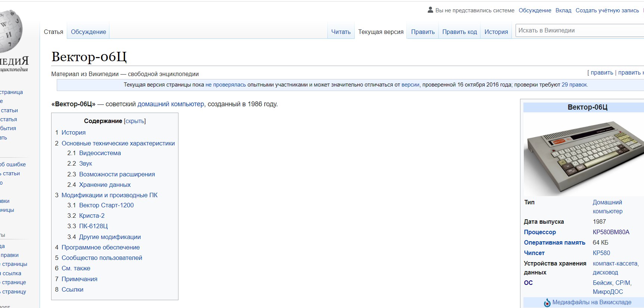
Task: Open the Криста-2 contents entry
Action: pos(92,216)
